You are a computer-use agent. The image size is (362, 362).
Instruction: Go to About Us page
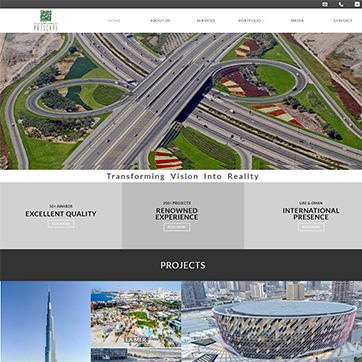(x=160, y=21)
